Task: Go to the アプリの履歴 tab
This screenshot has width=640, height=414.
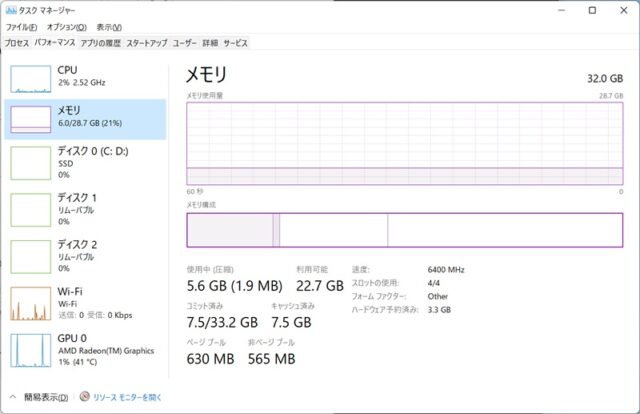Action: point(100,43)
